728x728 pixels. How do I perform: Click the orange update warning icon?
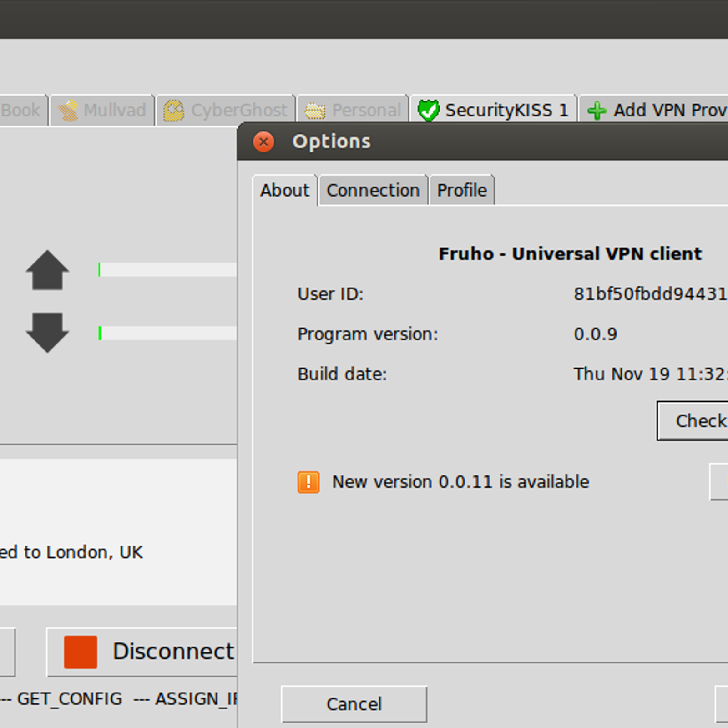tap(308, 482)
